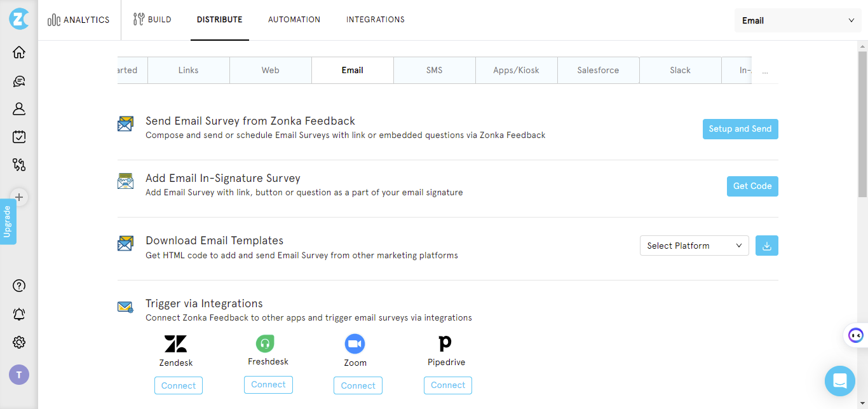The width and height of the screenshot is (868, 409).
Task: Open the Home icon in the sidebar
Action: (x=18, y=52)
